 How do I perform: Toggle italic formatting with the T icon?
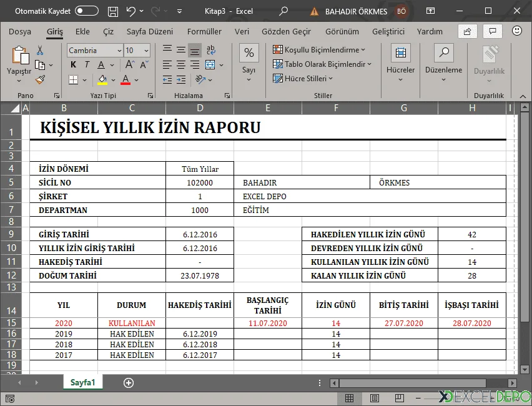coord(87,64)
